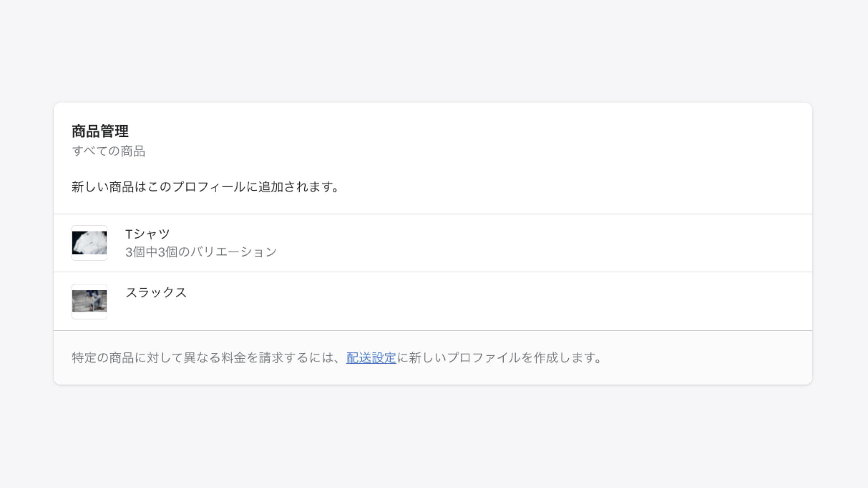Image resolution: width=868 pixels, height=488 pixels.
Task: Click the Tシャツ product thumbnail
Action: tap(90, 243)
